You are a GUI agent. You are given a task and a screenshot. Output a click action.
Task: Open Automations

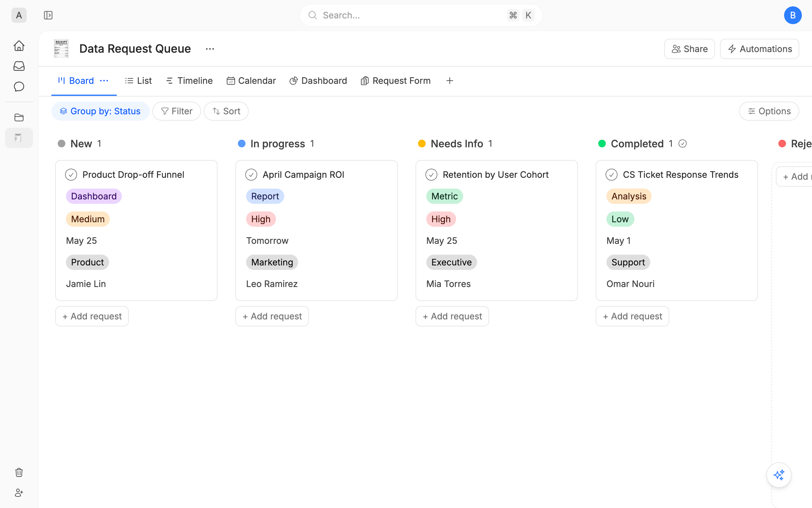[x=760, y=49]
